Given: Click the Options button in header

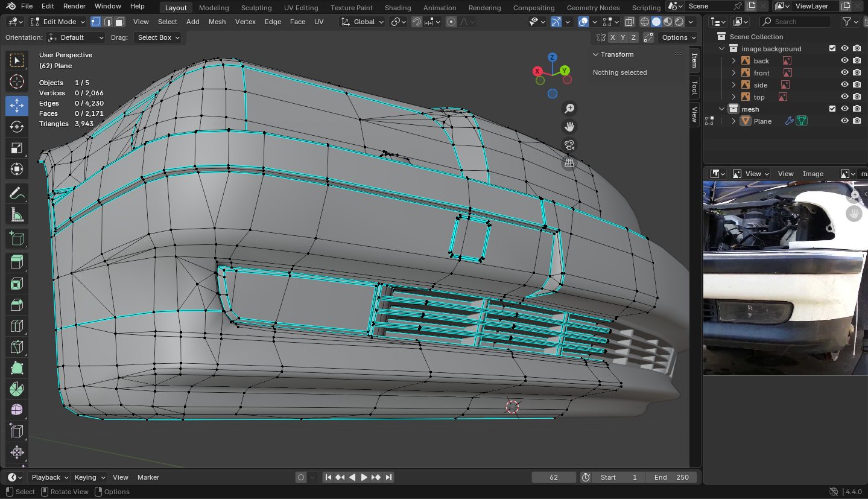Looking at the screenshot, I should pyautogui.click(x=675, y=37).
